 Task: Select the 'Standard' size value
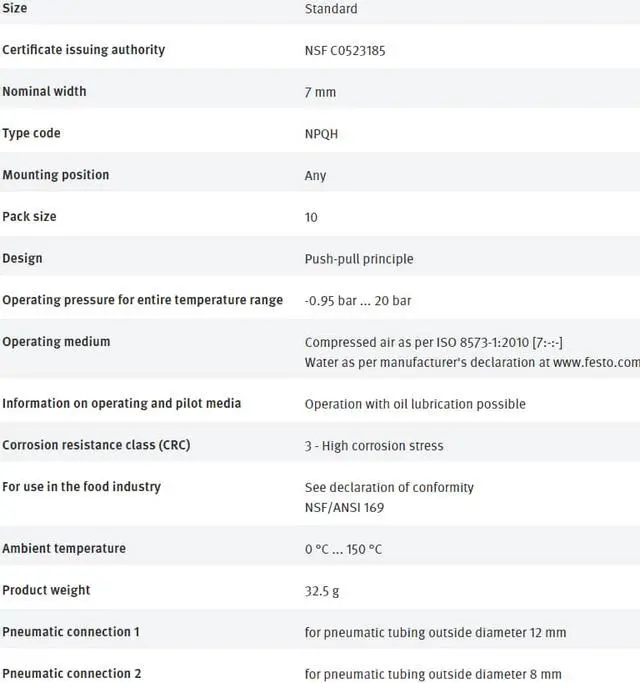click(330, 9)
